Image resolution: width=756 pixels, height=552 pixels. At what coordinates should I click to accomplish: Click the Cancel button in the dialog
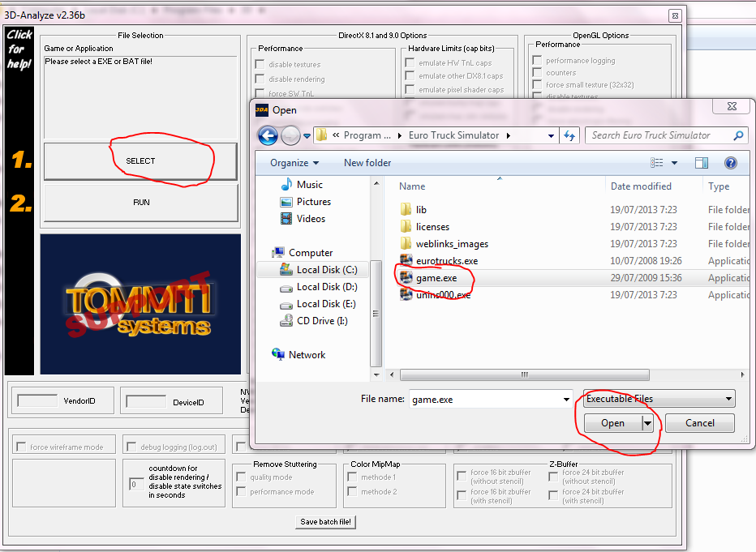coord(700,423)
